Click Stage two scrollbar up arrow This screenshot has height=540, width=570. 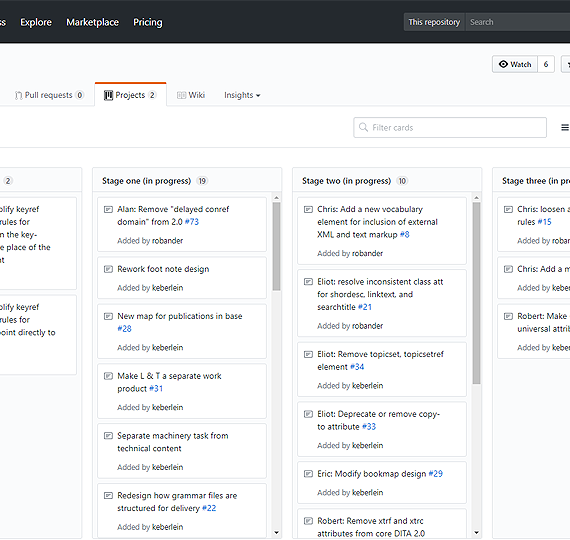477,198
